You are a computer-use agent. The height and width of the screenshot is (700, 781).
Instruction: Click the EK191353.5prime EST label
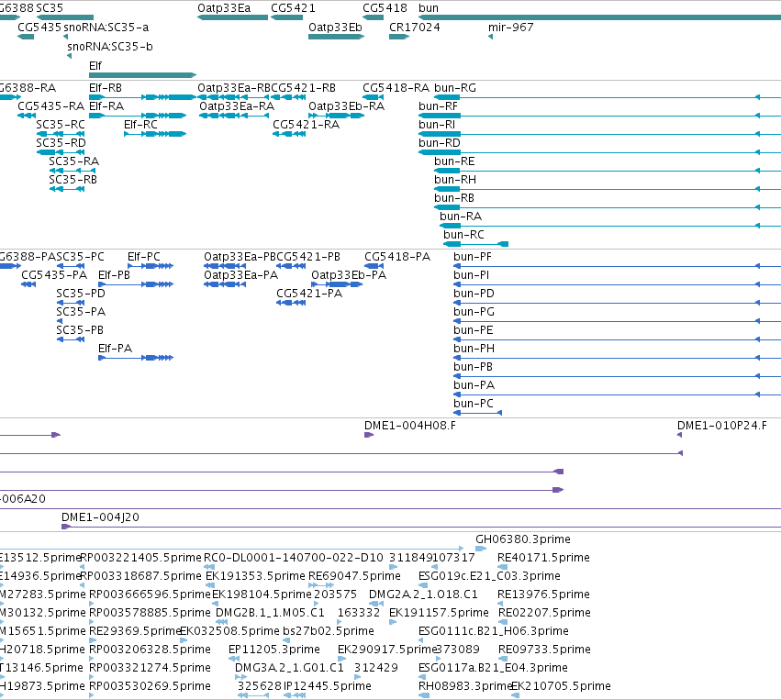point(255,576)
